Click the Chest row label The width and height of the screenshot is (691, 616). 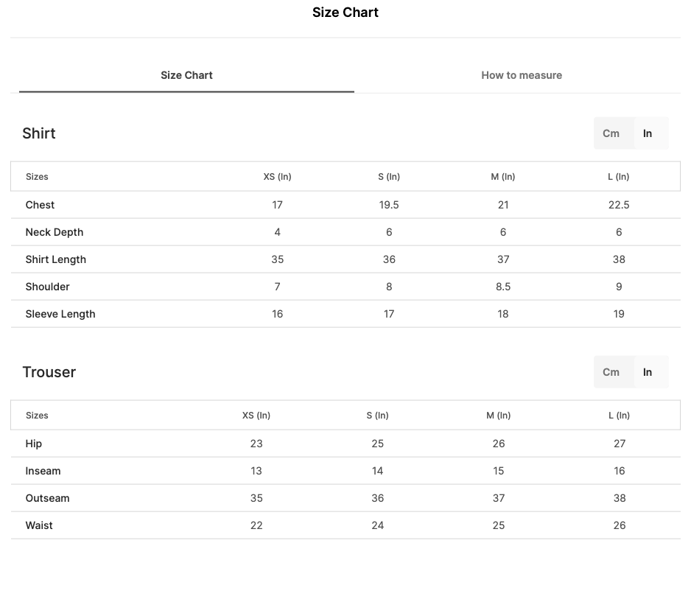point(40,205)
